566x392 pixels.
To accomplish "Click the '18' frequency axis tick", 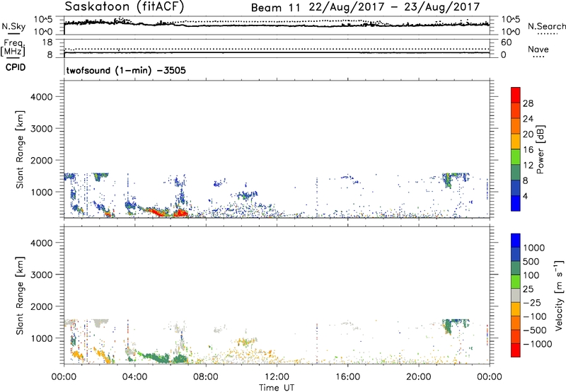I will (47, 42).
